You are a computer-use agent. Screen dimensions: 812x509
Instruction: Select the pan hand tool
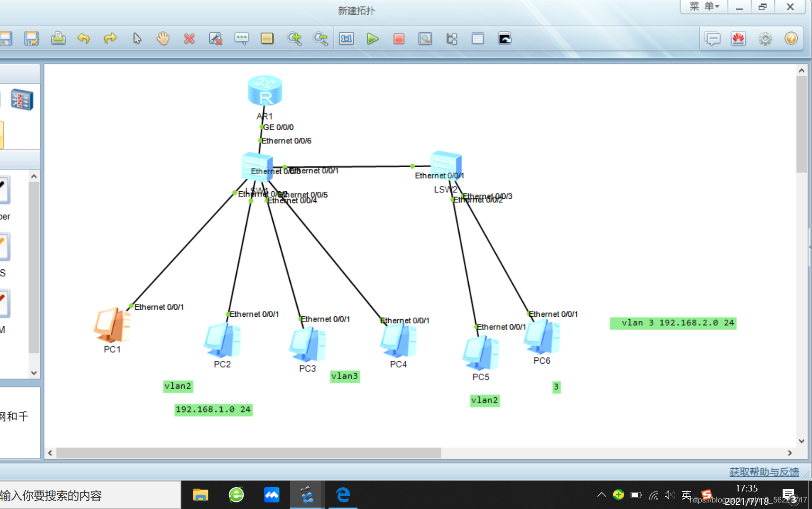point(162,38)
